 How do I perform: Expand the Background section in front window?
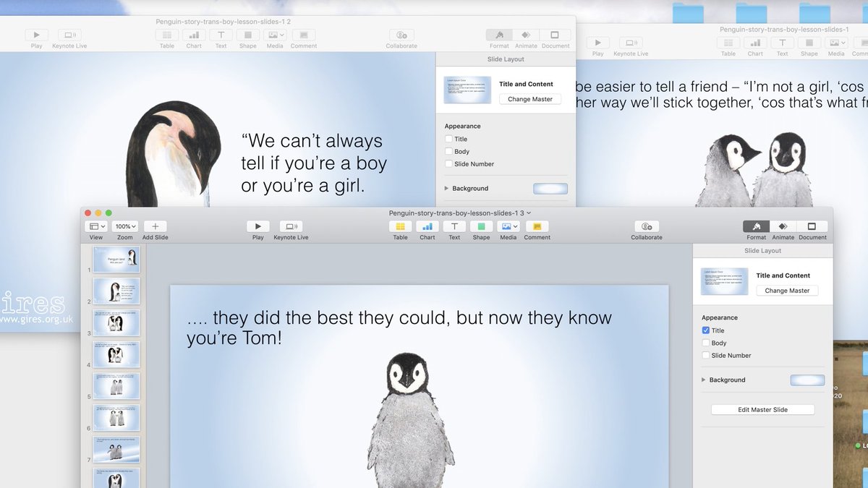(x=704, y=380)
